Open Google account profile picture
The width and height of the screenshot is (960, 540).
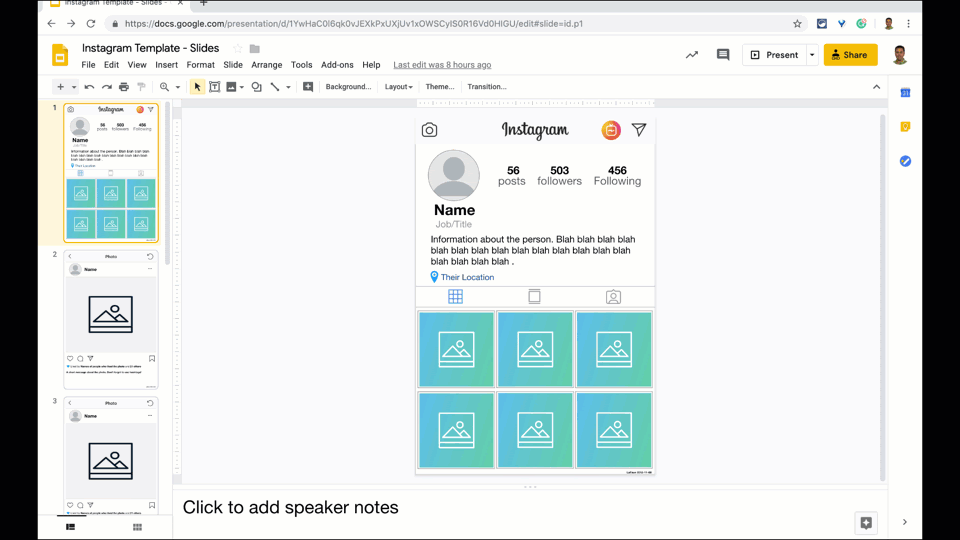coord(899,55)
